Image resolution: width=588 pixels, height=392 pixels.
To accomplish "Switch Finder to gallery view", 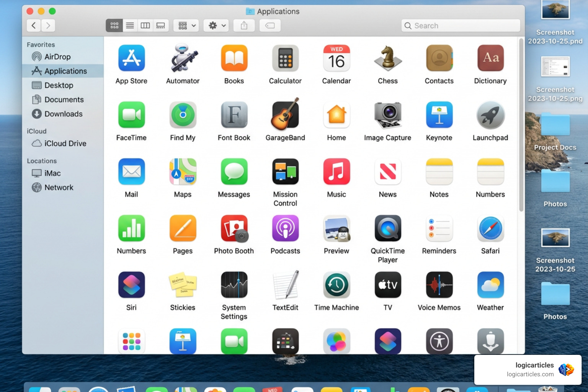I will 161,26.
